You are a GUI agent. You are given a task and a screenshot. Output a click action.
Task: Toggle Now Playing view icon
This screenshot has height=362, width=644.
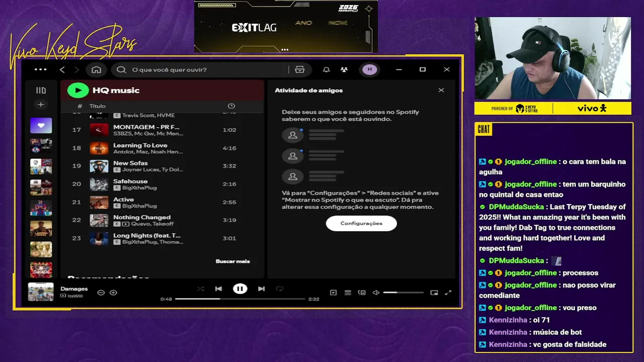(x=333, y=293)
